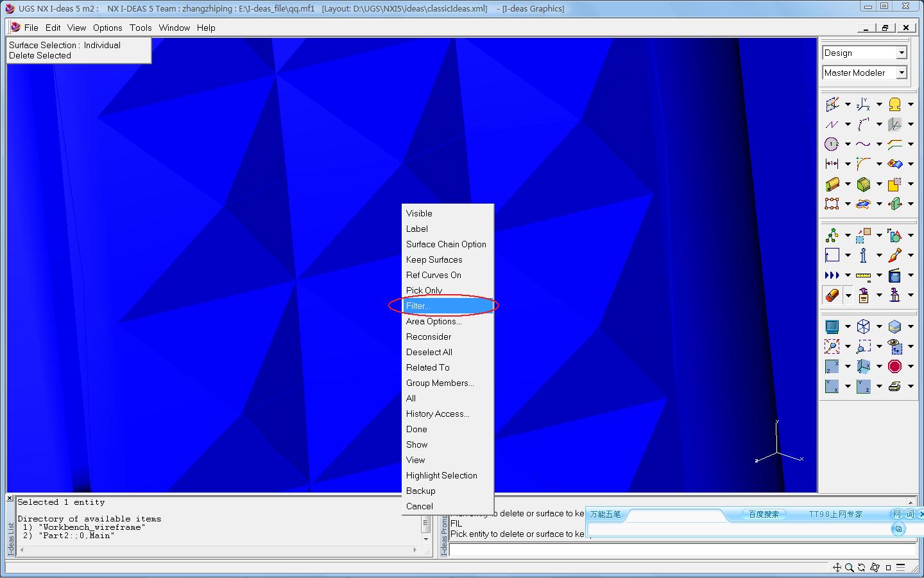Open the green history tree icon
The width and height of the screenshot is (924, 578).
(x=832, y=236)
